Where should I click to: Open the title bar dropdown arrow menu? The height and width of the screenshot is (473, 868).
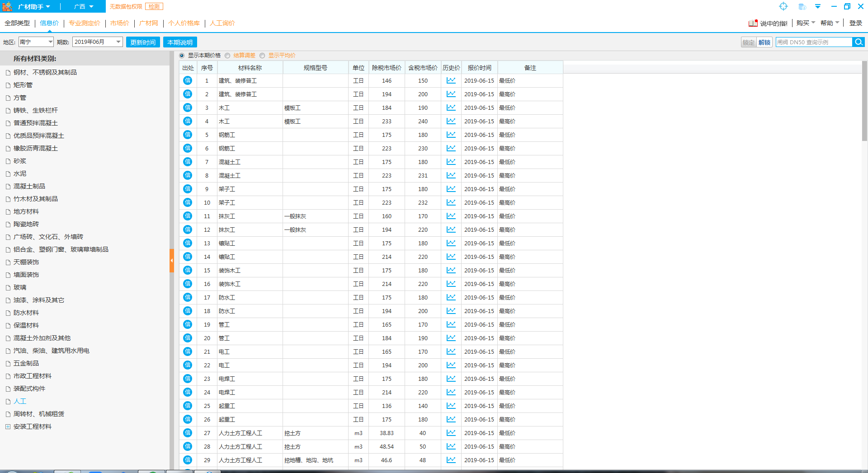click(818, 6)
